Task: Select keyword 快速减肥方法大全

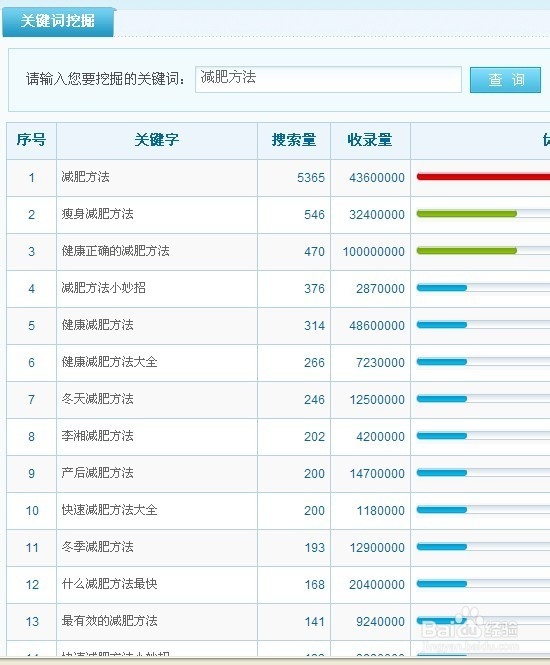Action: coord(109,510)
